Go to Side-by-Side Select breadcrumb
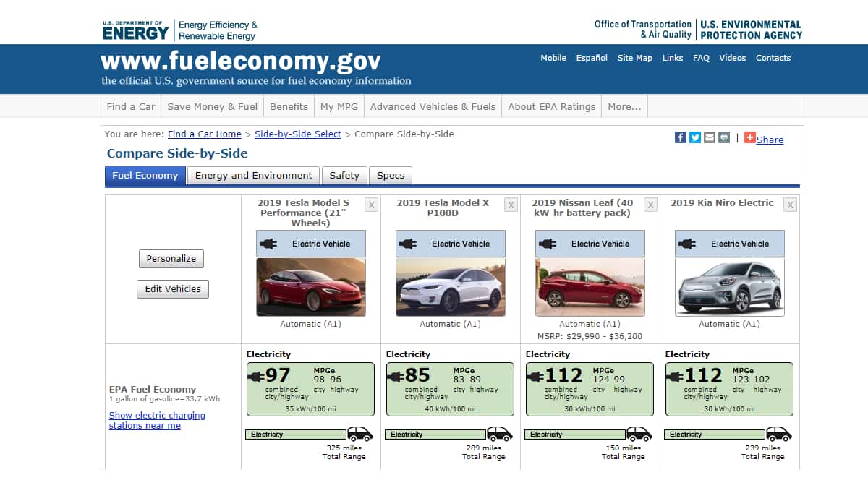Image resolution: width=868 pixels, height=488 pixels. click(x=298, y=134)
